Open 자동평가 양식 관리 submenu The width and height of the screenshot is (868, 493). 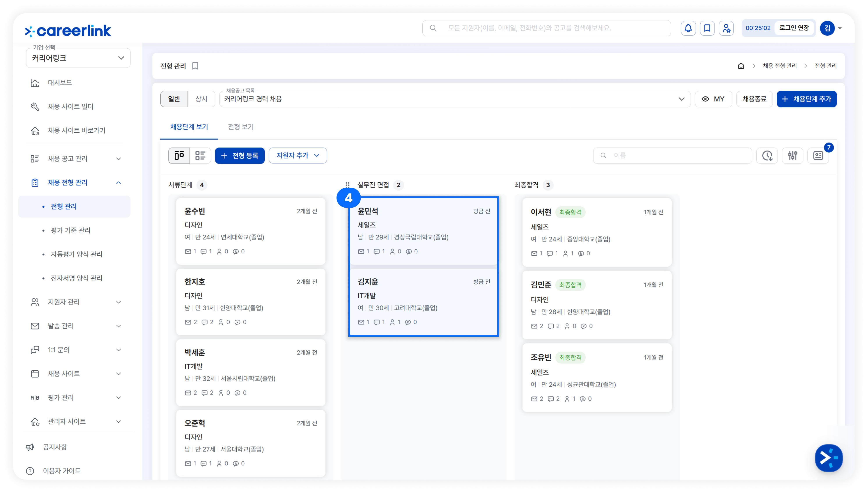(76, 254)
